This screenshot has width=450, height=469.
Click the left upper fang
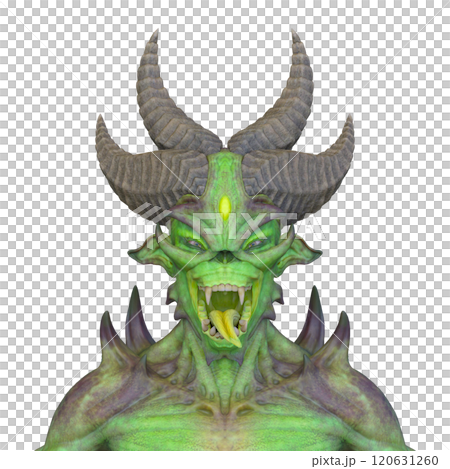coord(208,295)
